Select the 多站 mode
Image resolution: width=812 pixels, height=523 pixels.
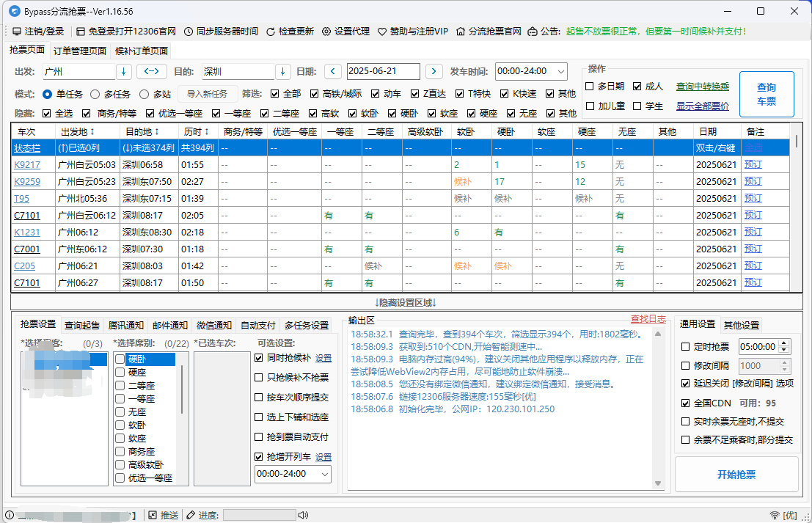tap(144, 94)
